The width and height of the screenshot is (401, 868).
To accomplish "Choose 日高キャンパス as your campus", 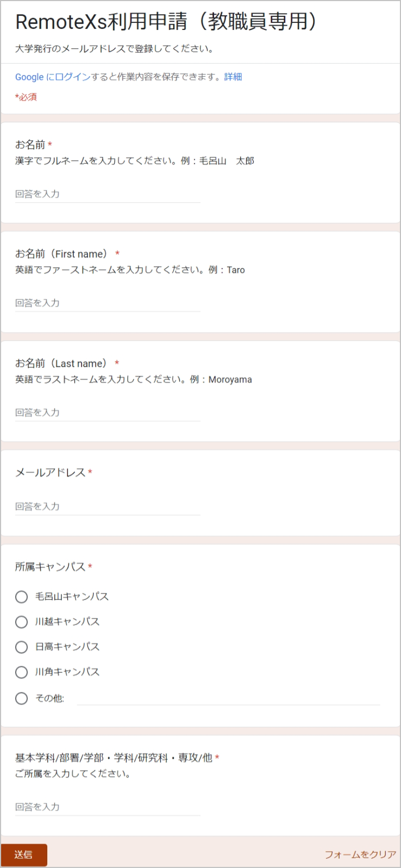I will click(21, 647).
